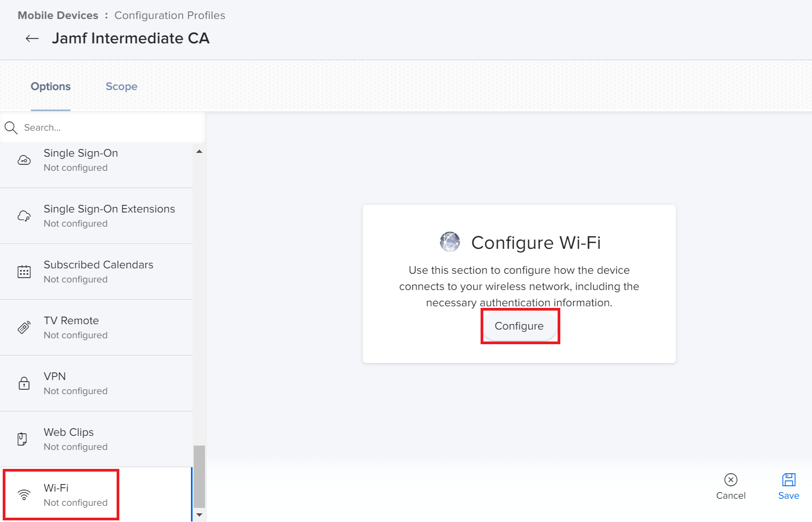Click the Save floppy disk icon

pyautogui.click(x=789, y=480)
